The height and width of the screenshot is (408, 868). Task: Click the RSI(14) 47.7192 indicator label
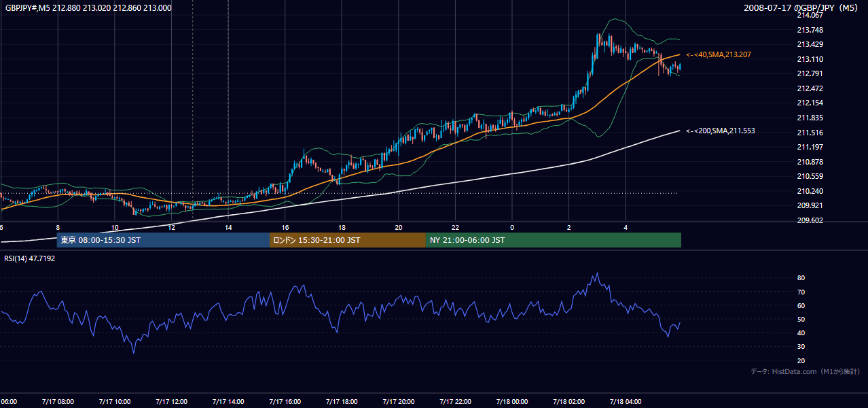coord(30,259)
